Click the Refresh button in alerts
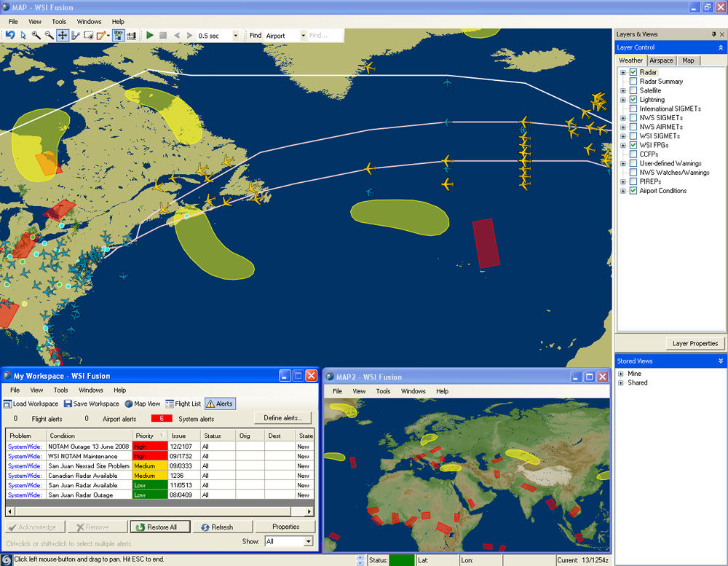The height and width of the screenshot is (566, 728). [x=221, y=527]
